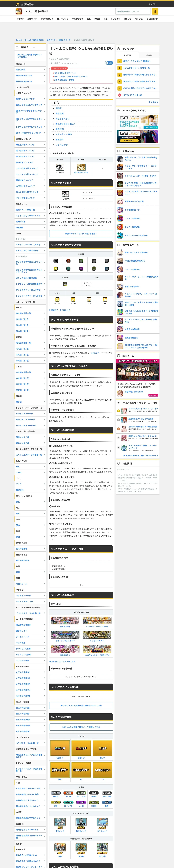
Task: Expand 天使対策ランキング sidebar row
Action: click(30, 162)
